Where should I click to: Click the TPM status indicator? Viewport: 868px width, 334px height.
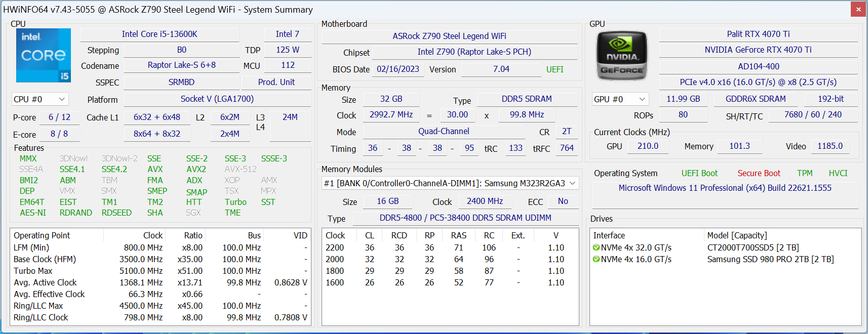pos(805,174)
